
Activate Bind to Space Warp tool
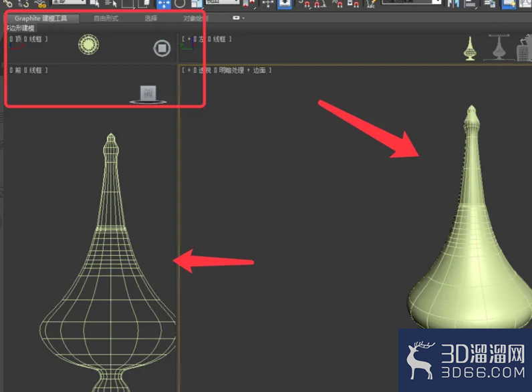coord(40,3)
